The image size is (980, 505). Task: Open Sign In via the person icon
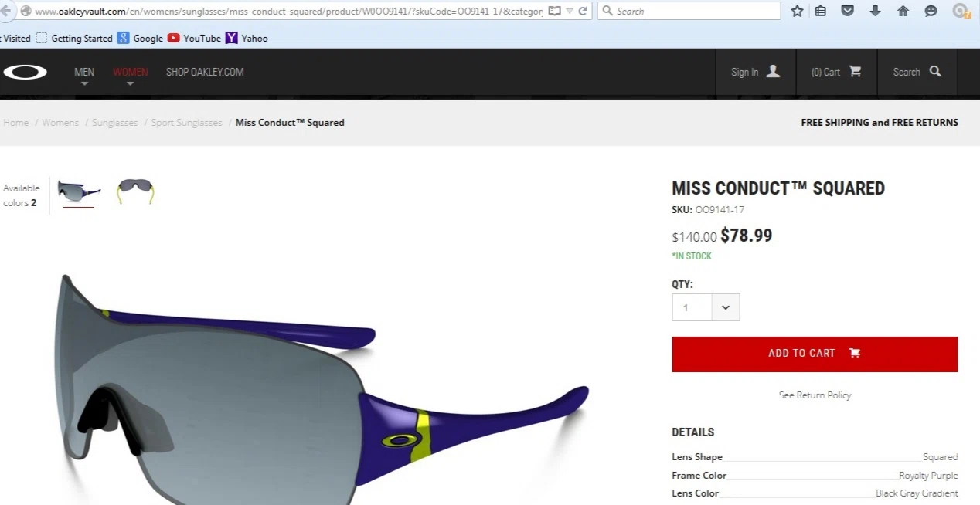[773, 71]
